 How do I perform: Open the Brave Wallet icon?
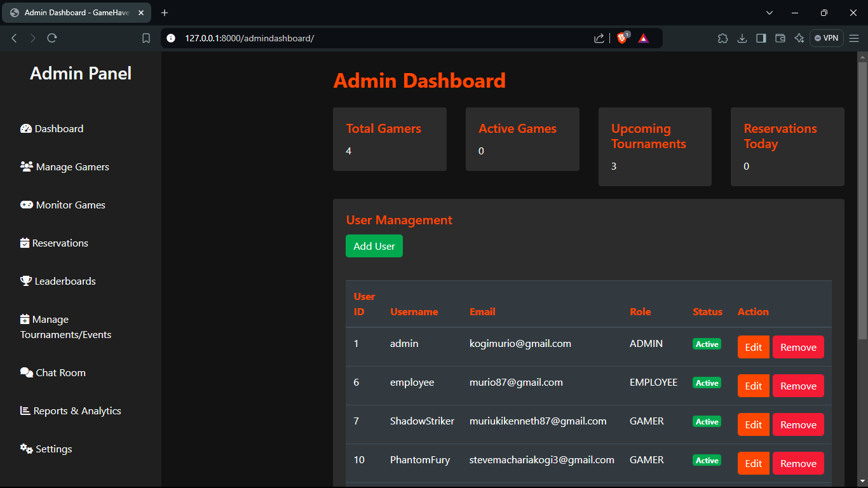780,38
